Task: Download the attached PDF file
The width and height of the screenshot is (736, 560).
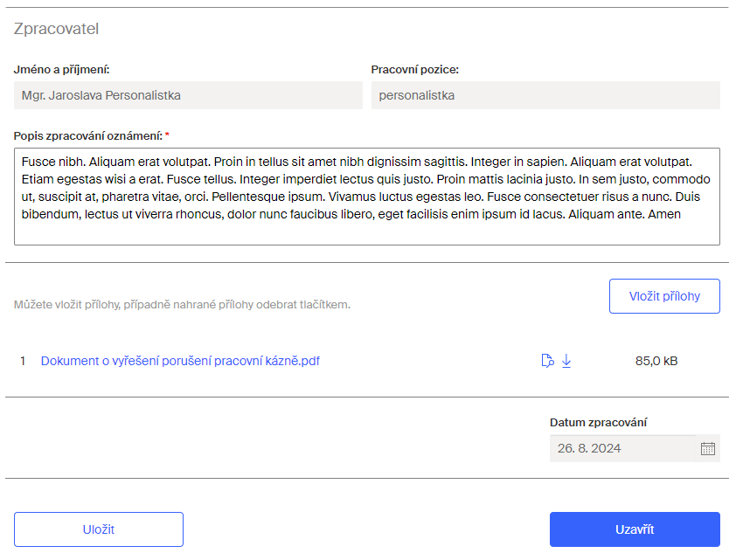Action: [x=566, y=361]
